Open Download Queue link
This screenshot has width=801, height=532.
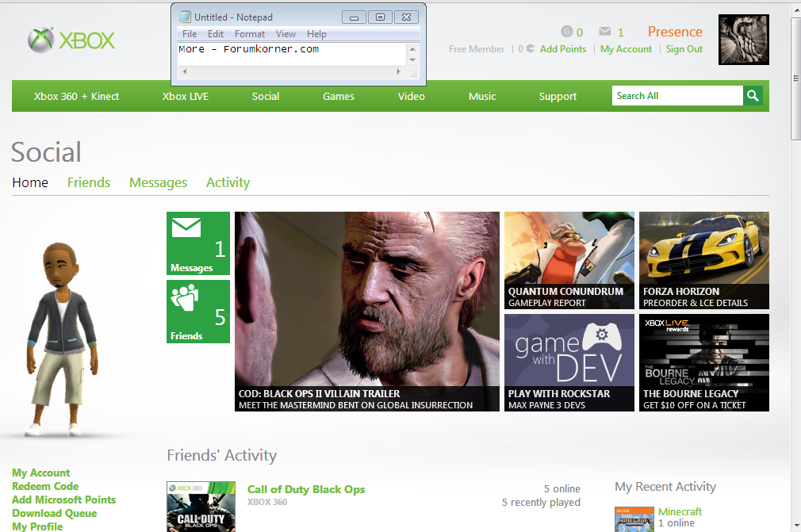[55, 513]
